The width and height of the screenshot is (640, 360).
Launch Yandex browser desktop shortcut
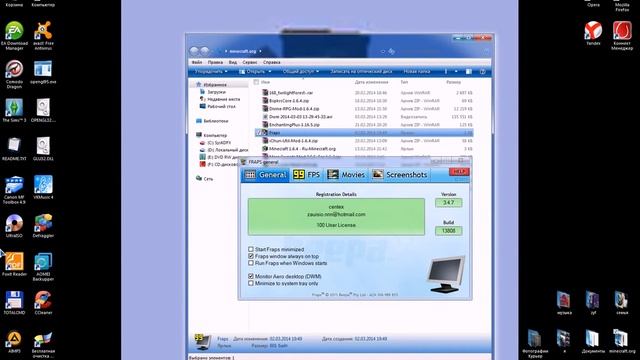pos(593,33)
